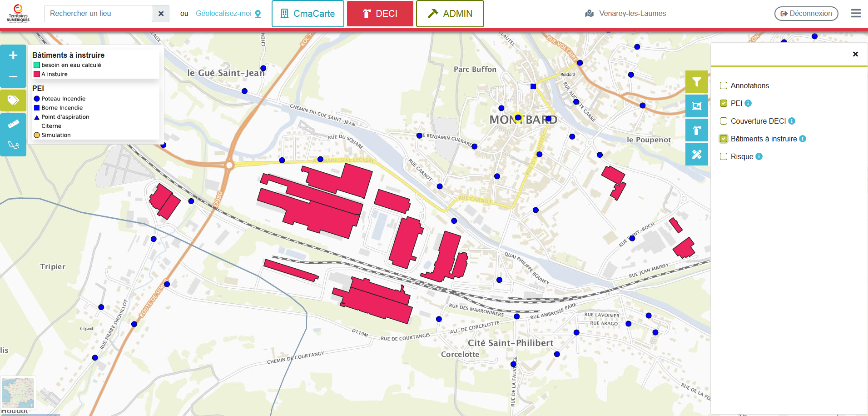The width and height of the screenshot is (868, 416).
Task: Open the DECI tab
Action: (380, 14)
